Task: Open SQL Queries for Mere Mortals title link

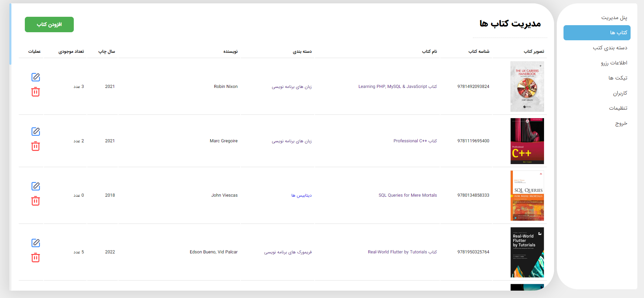Action: coord(408,195)
